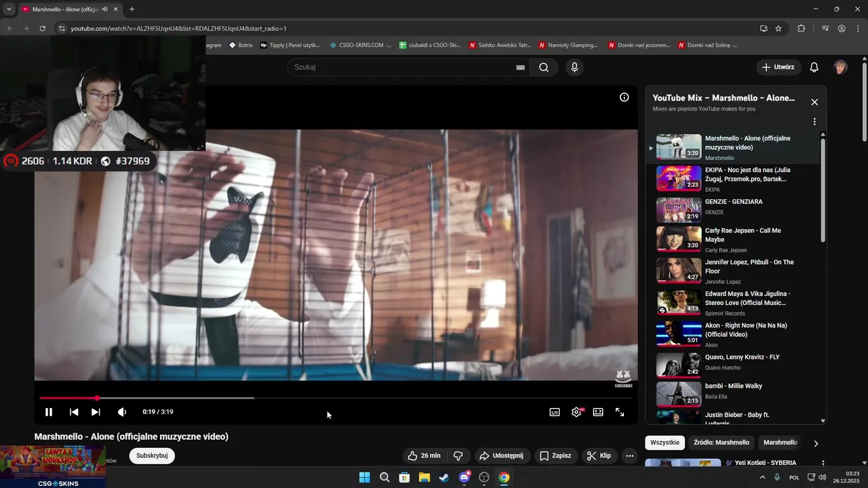Play Edward Maya - Stereo Love
Image resolution: width=868 pixels, height=488 pixels.
coord(732,303)
